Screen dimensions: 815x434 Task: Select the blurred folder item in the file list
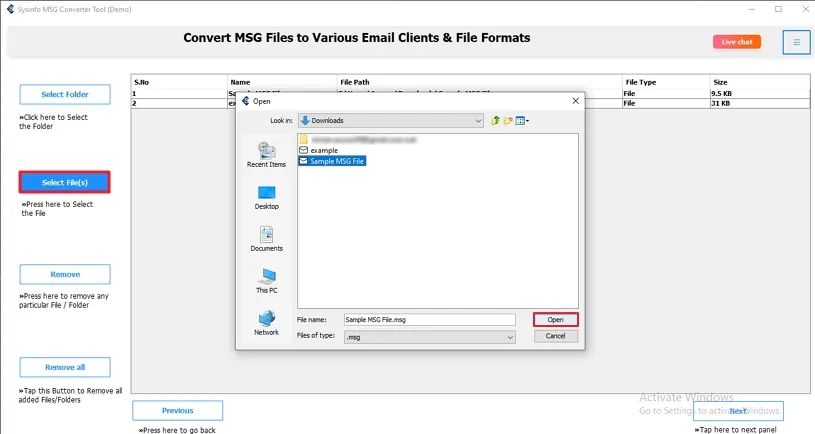click(358, 140)
